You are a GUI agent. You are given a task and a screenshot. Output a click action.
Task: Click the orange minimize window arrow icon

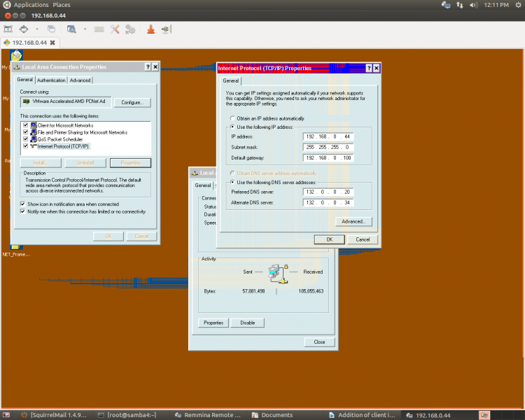[151, 29]
